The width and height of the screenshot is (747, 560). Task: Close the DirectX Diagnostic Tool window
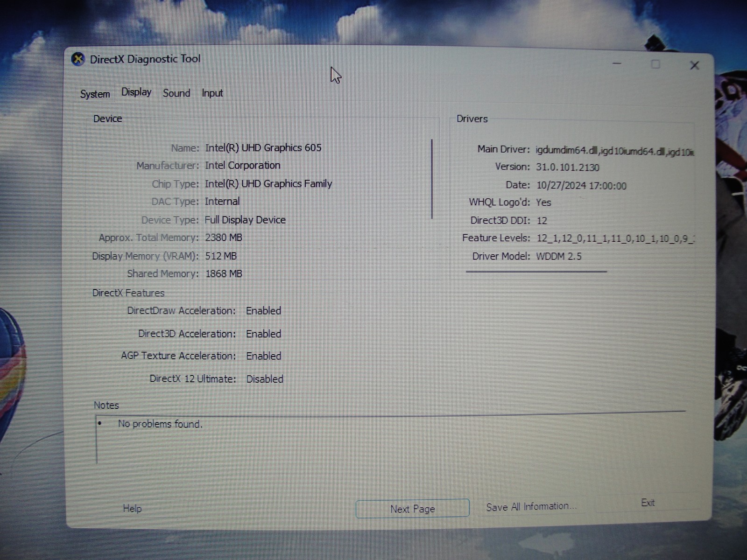coord(694,65)
